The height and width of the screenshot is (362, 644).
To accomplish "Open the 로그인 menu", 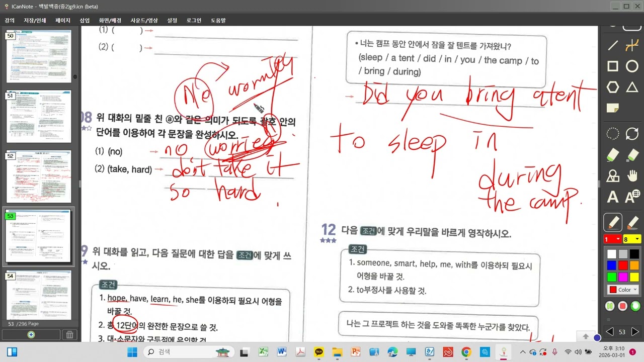I will 194,21.
